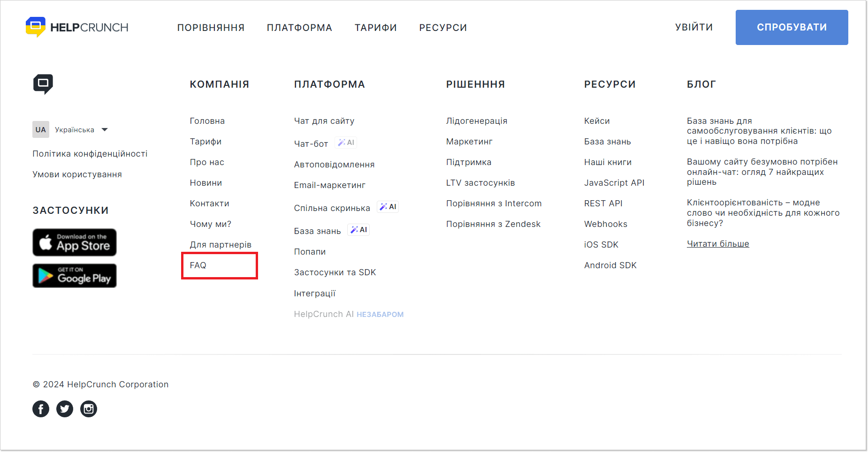Open the Instagram social icon
Image resolution: width=868 pixels, height=452 pixels.
(89, 409)
